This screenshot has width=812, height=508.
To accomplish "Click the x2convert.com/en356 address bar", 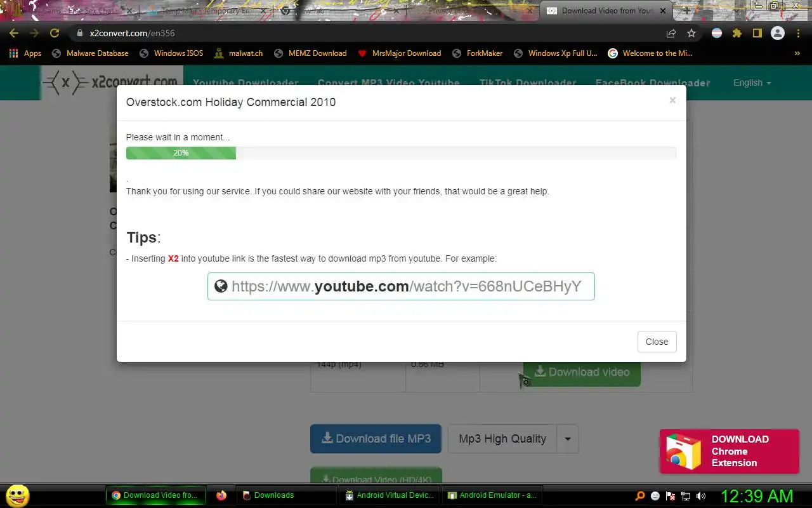I will [x=368, y=33].
